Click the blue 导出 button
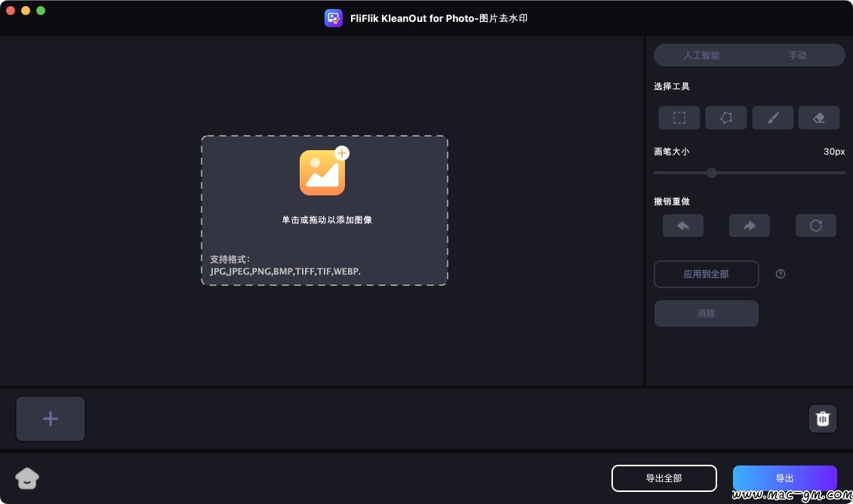853x504 pixels. click(785, 478)
